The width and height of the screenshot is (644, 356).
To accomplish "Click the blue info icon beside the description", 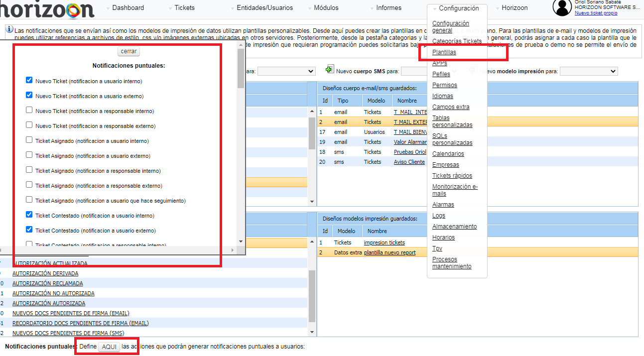I will coord(9,29).
